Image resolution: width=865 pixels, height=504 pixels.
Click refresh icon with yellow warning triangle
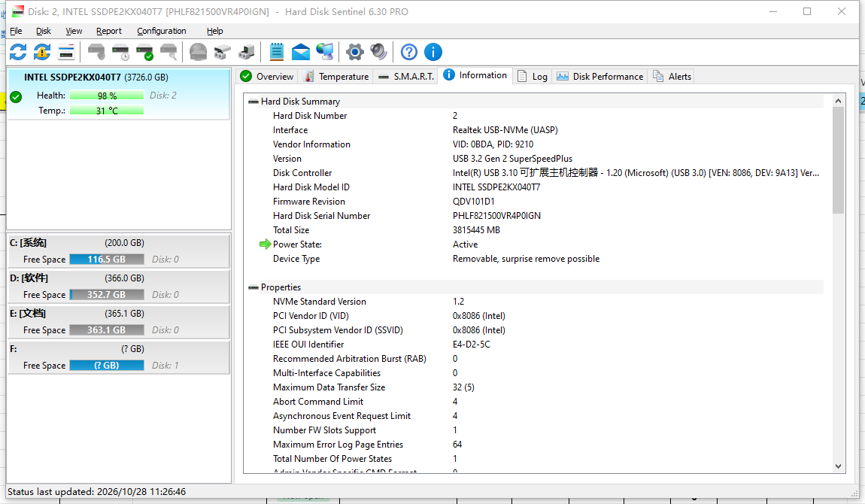pos(42,53)
